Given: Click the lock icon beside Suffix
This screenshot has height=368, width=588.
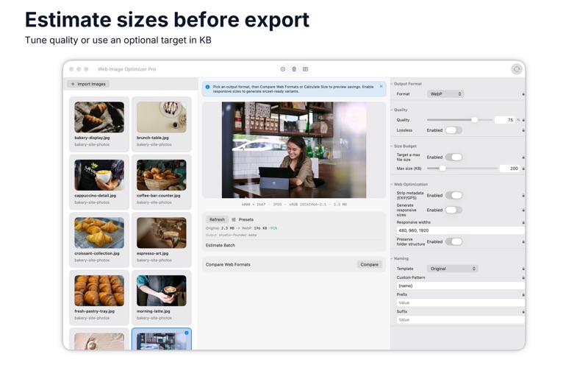Looking at the screenshot, I should 523,311.
